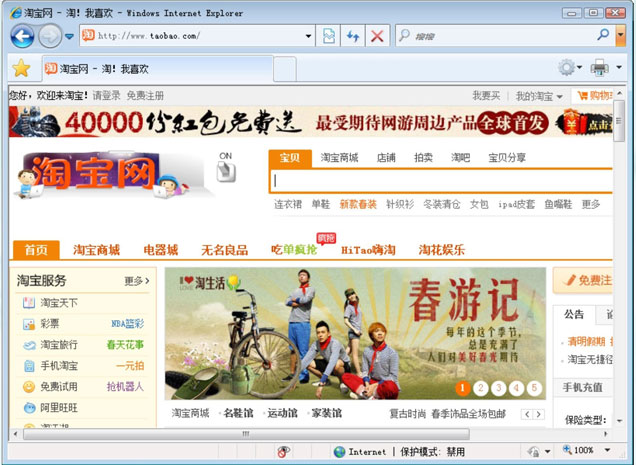Image resolution: width=636 pixels, height=465 pixels.
Task: Expand the address bar URL dropdown
Action: pyautogui.click(x=308, y=36)
